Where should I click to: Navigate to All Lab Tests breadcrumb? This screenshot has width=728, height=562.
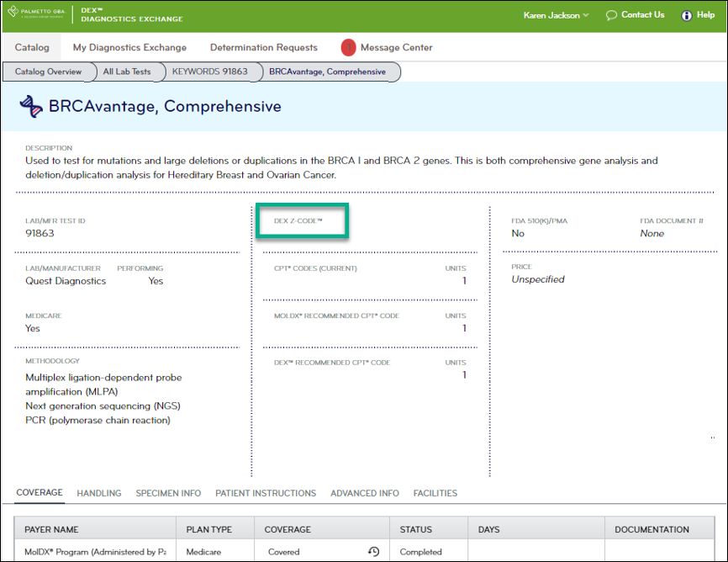(x=127, y=72)
